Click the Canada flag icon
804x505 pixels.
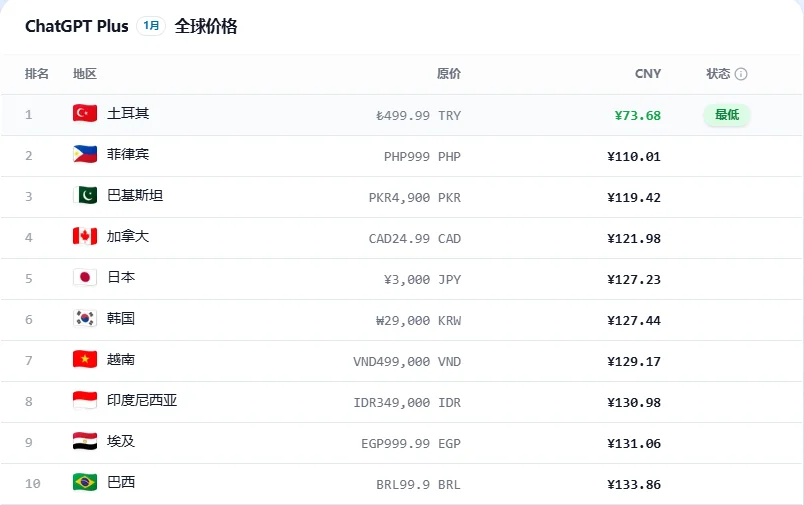[x=85, y=236]
